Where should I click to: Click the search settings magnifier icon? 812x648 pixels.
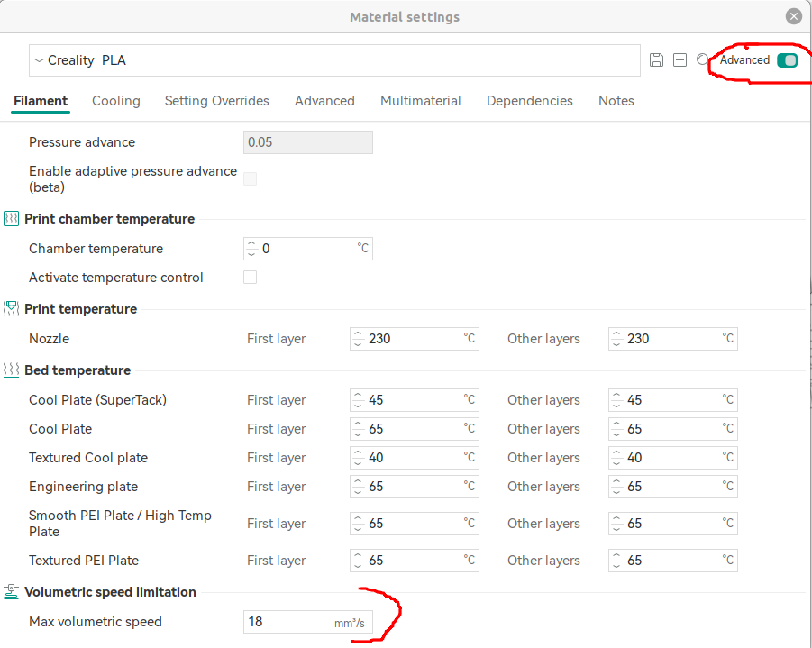[x=703, y=60]
